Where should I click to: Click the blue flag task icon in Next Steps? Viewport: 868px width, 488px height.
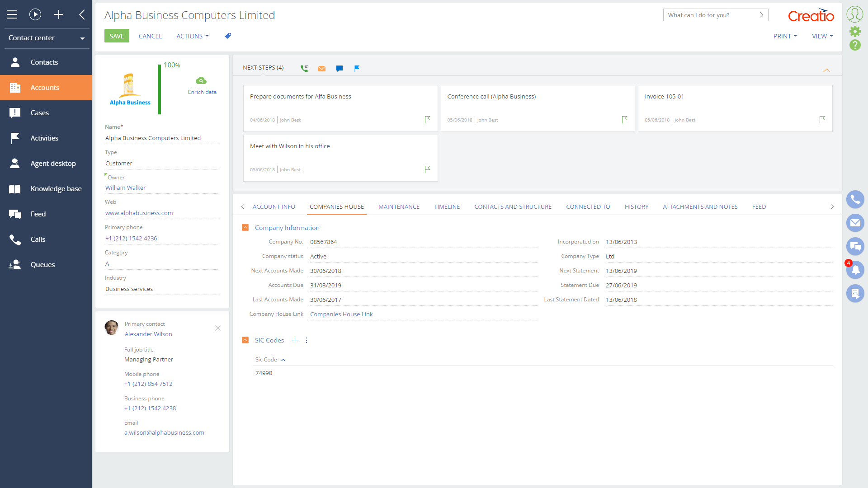click(357, 68)
